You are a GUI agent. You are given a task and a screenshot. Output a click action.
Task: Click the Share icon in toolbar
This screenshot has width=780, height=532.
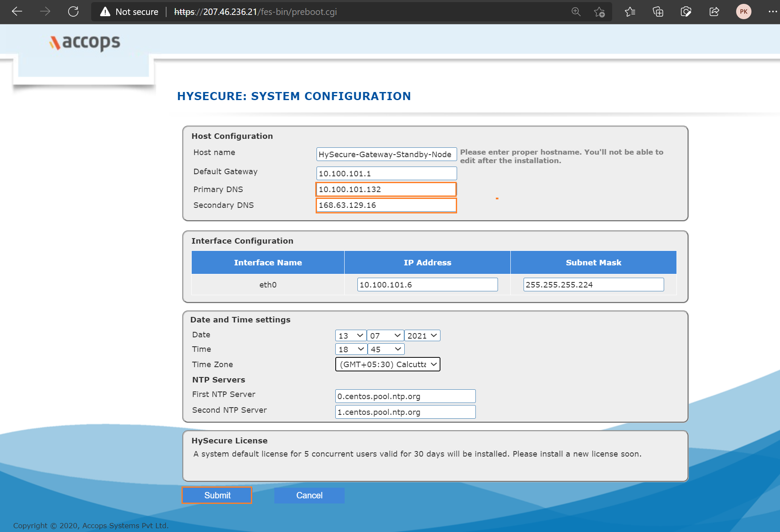tap(714, 12)
